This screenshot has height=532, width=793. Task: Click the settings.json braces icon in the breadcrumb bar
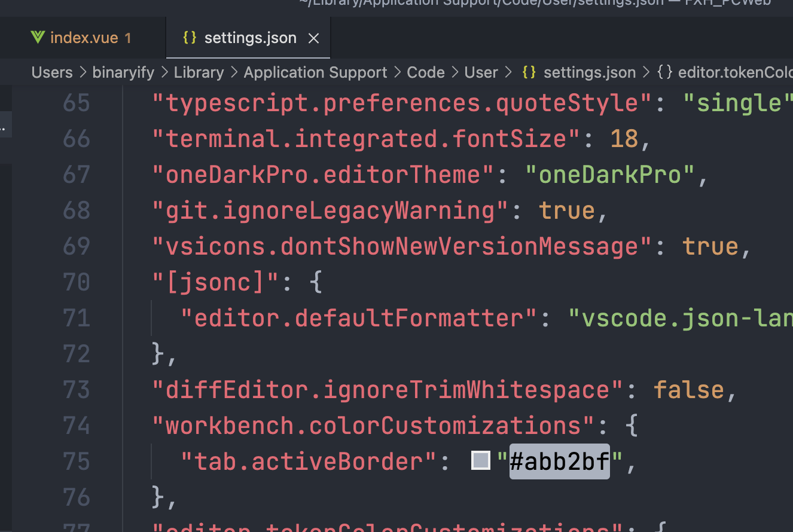coord(529,72)
